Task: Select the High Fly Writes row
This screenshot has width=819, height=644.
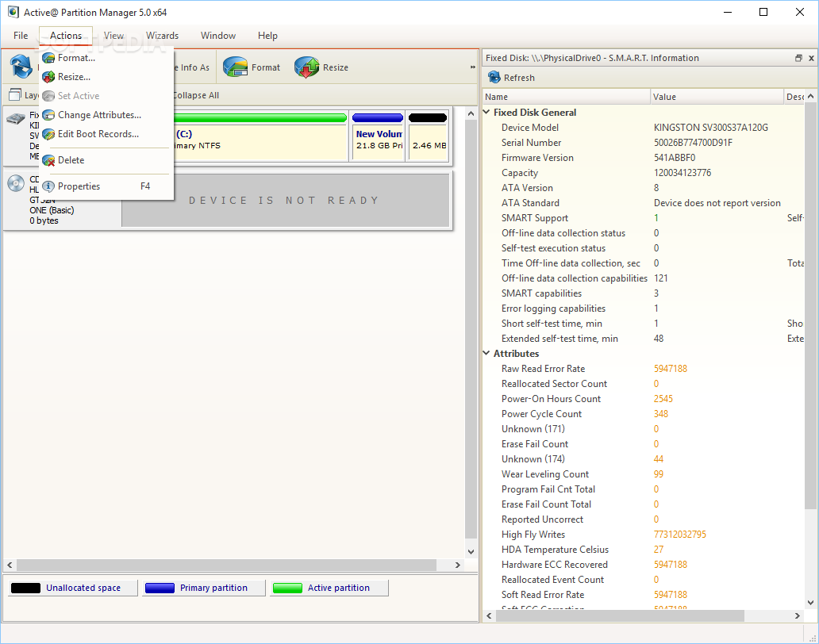Action: (643, 535)
